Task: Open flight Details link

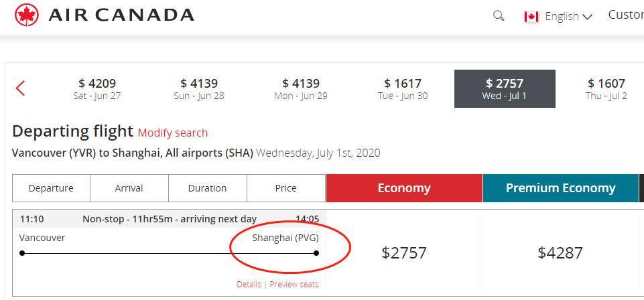Action: [x=249, y=285]
